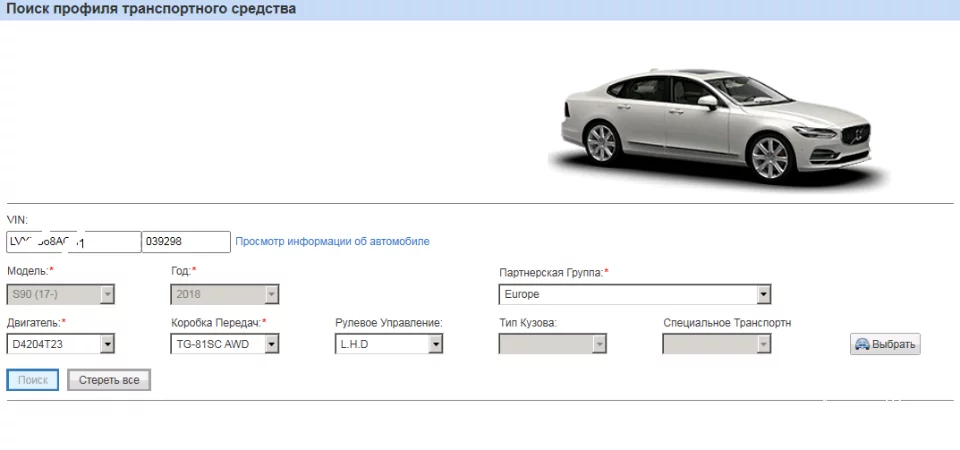Image resolution: width=960 pixels, height=450 pixels.
Task: Click the VIN: label
Action: [x=17, y=220]
